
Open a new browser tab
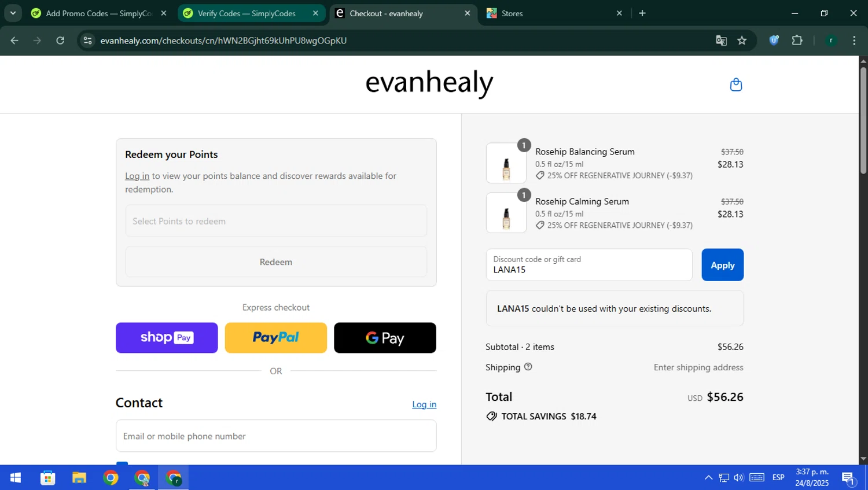[642, 13]
